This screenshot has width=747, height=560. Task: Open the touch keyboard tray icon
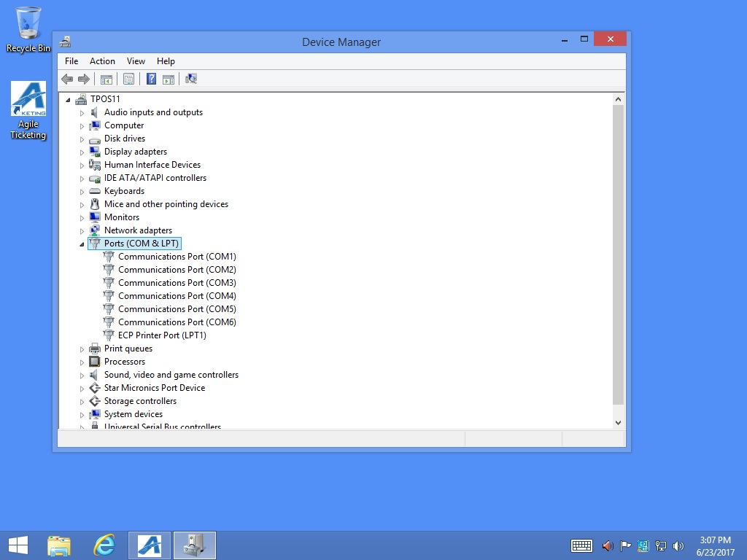click(x=581, y=545)
